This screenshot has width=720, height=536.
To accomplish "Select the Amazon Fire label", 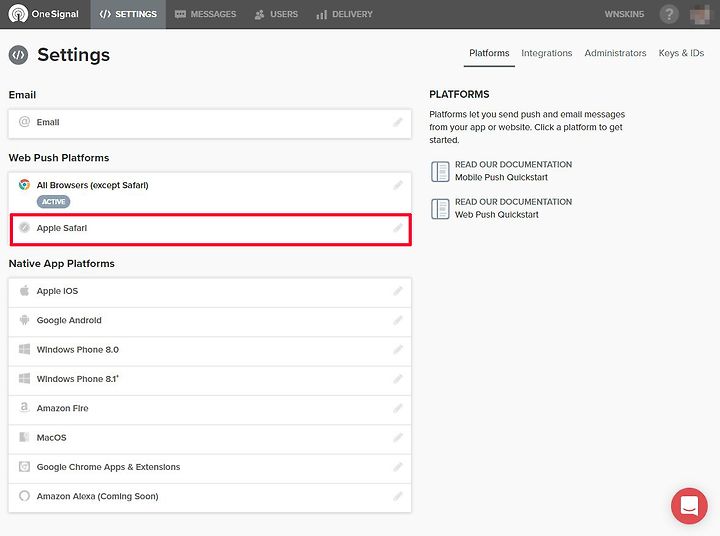I will click(62, 408).
